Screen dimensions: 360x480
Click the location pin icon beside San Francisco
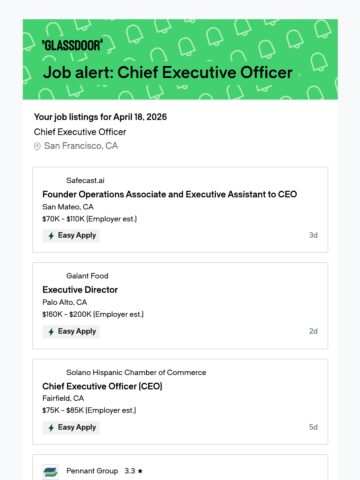pos(37,146)
